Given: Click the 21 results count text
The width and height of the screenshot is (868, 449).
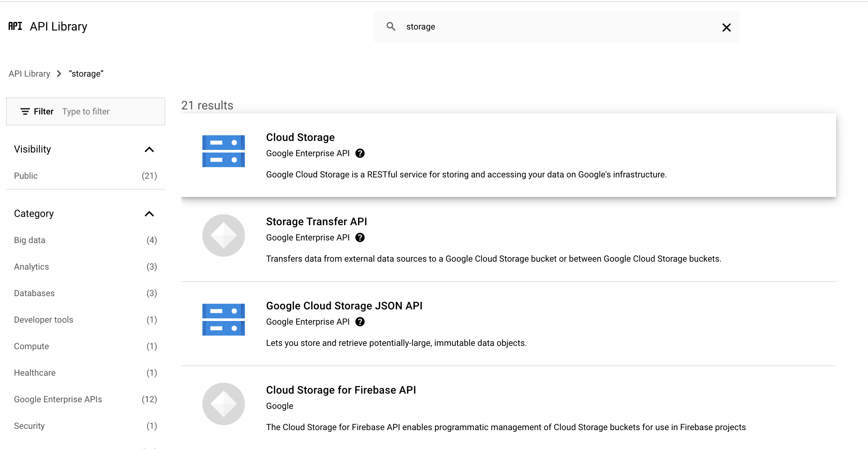Looking at the screenshot, I should click(x=207, y=105).
